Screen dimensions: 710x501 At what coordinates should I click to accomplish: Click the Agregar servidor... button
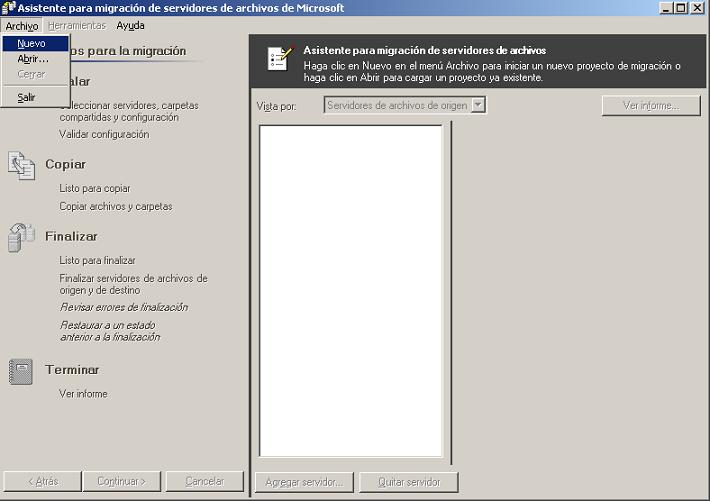coord(304,482)
